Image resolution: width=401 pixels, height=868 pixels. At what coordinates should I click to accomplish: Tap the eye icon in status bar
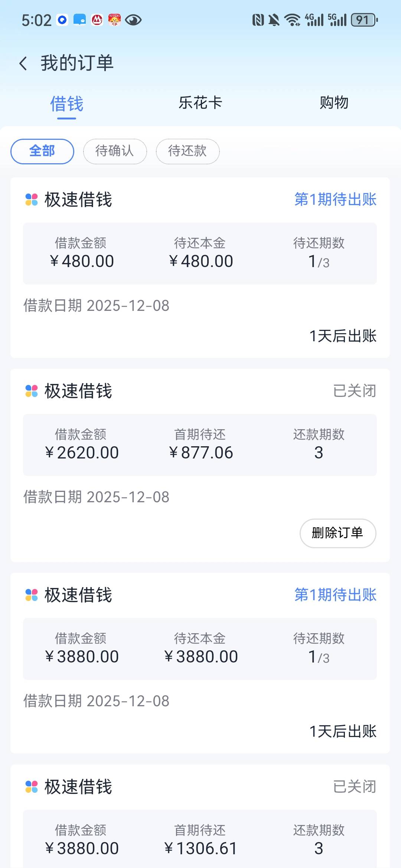[x=133, y=20]
